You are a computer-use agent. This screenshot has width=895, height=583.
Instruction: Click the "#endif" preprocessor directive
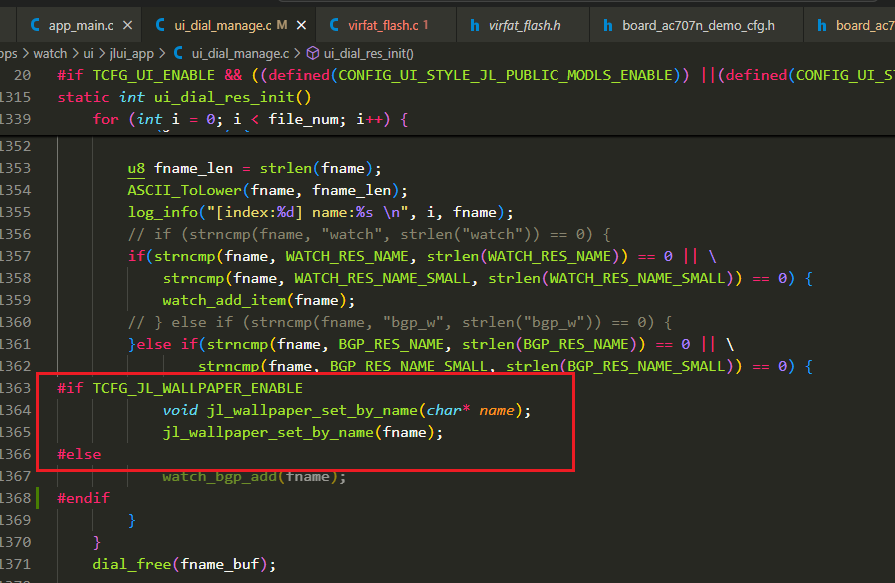point(83,498)
